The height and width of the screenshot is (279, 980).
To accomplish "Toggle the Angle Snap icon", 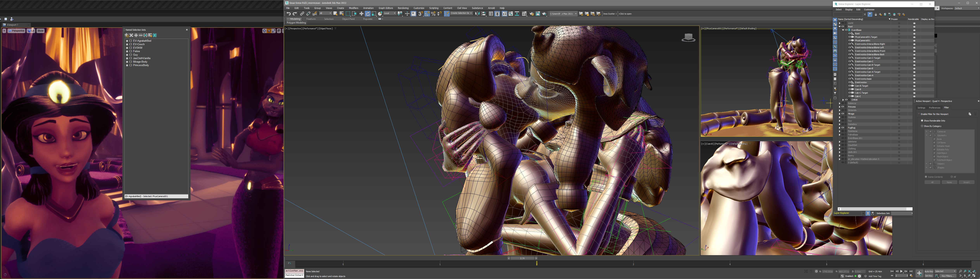I will tap(427, 14).
